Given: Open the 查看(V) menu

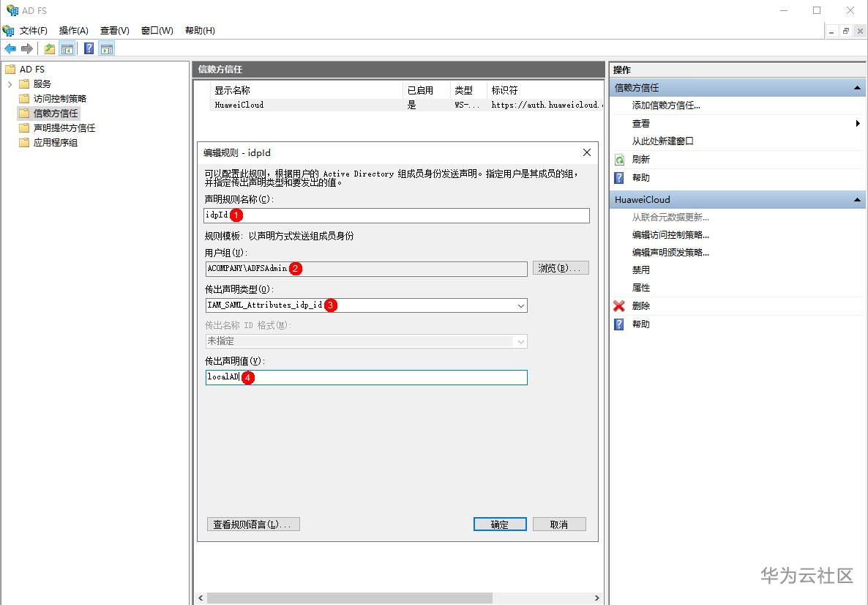Looking at the screenshot, I should [115, 31].
